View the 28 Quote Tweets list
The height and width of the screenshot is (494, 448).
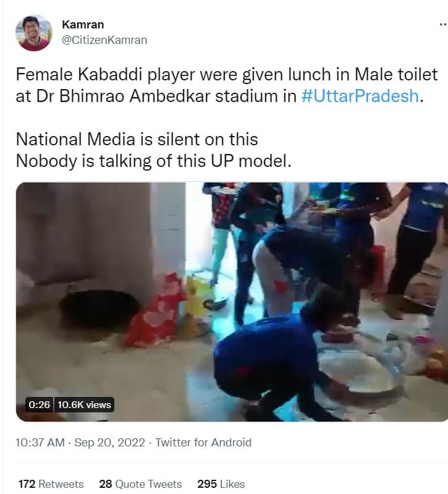click(140, 483)
